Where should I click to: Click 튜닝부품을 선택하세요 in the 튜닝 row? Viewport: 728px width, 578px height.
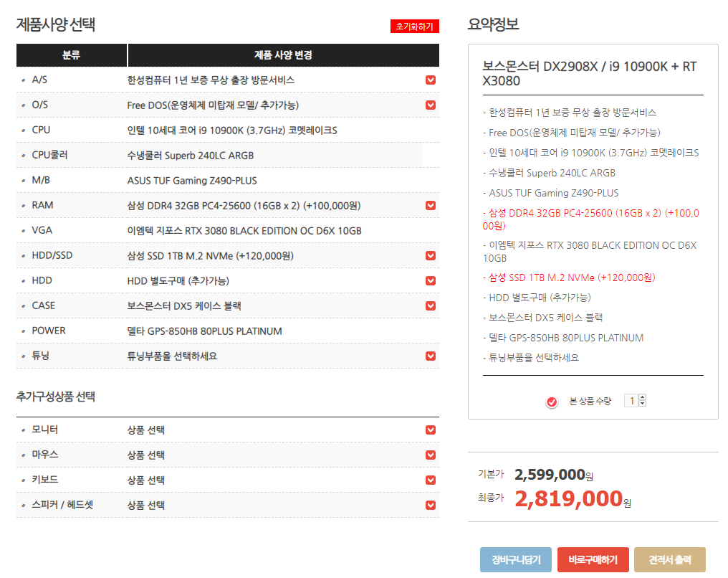pyautogui.click(x=172, y=356)
